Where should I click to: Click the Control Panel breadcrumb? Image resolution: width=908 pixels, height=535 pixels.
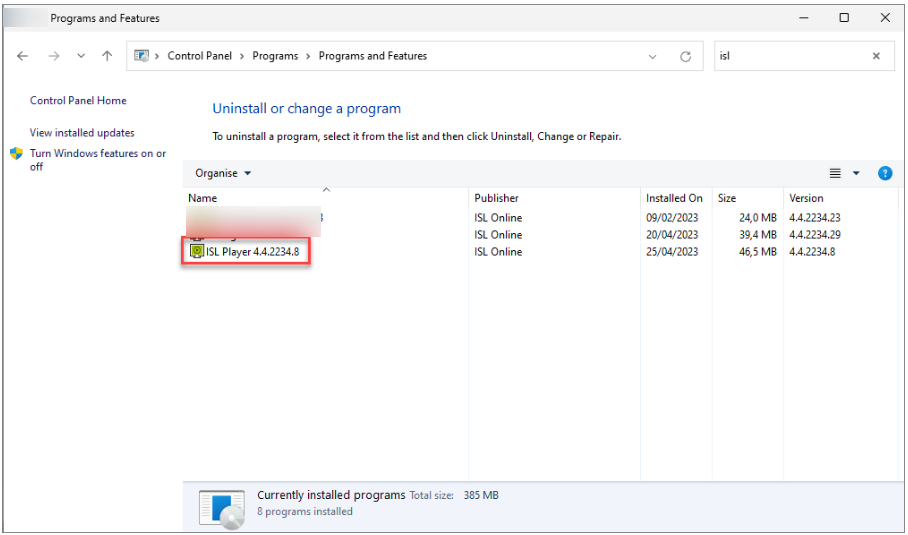point(199,56)
